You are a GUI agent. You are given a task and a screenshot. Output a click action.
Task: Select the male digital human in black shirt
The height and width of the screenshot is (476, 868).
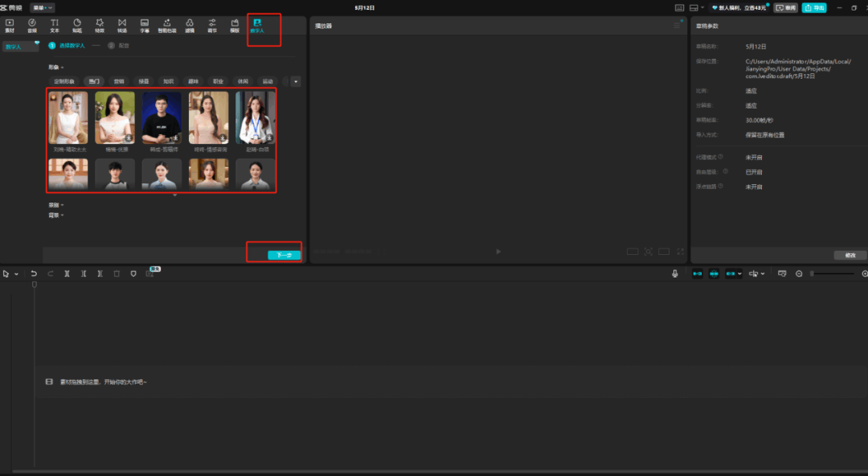(x=162, y=117)
